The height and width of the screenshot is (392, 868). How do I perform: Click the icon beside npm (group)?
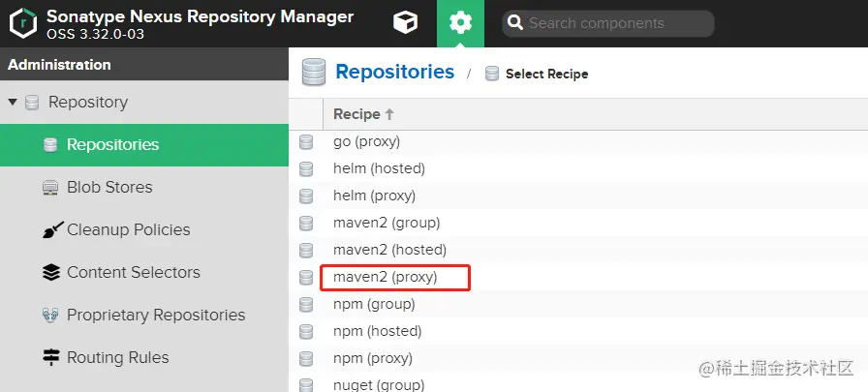(306, 305)
